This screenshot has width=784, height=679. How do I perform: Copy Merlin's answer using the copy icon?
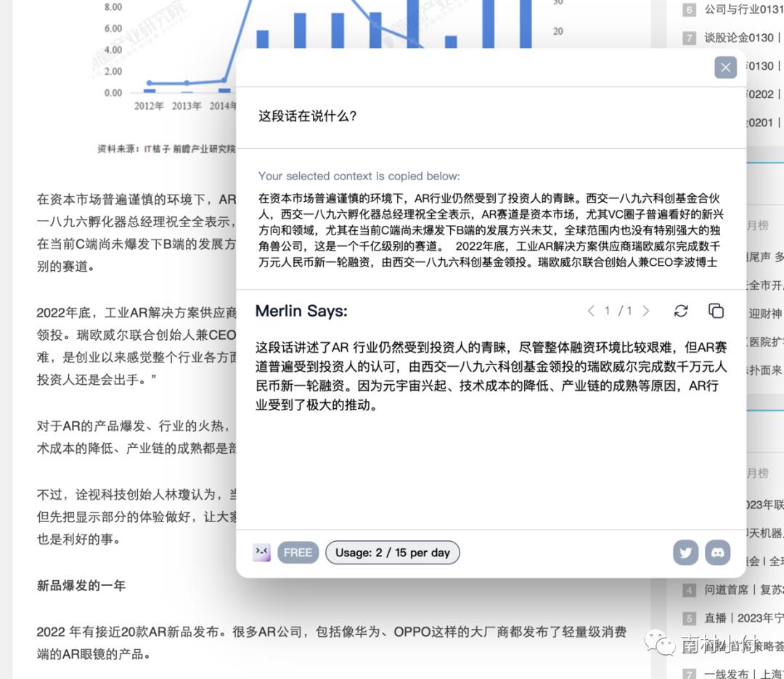point(716,311)
